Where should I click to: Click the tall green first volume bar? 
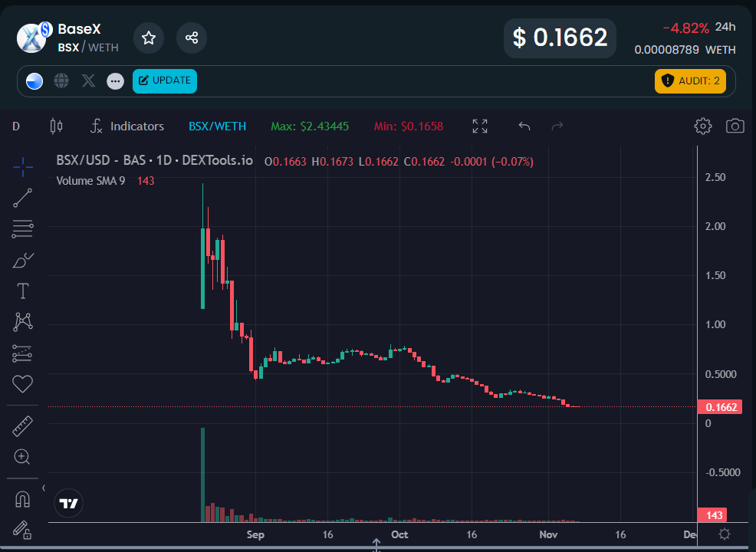(x=202, y=475)
